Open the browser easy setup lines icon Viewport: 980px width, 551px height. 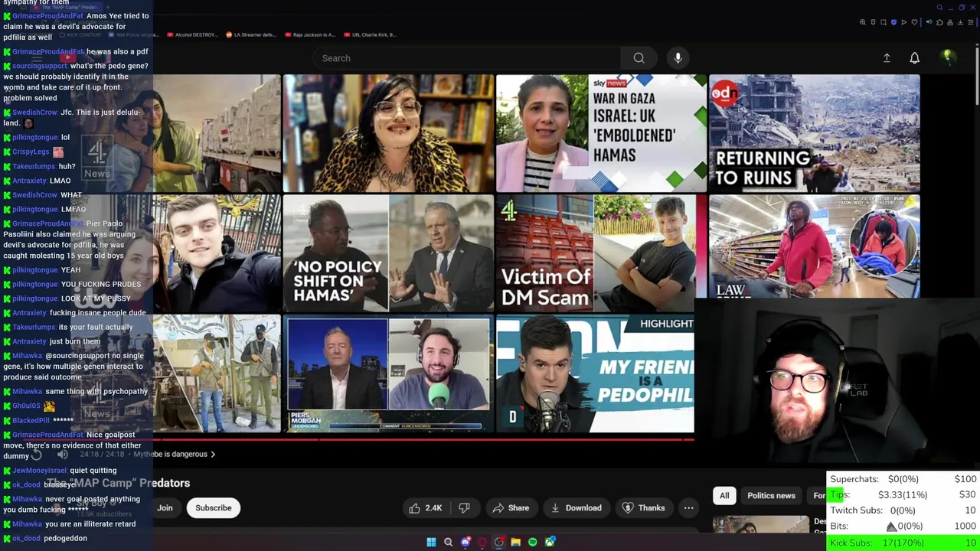coord(971,22)
